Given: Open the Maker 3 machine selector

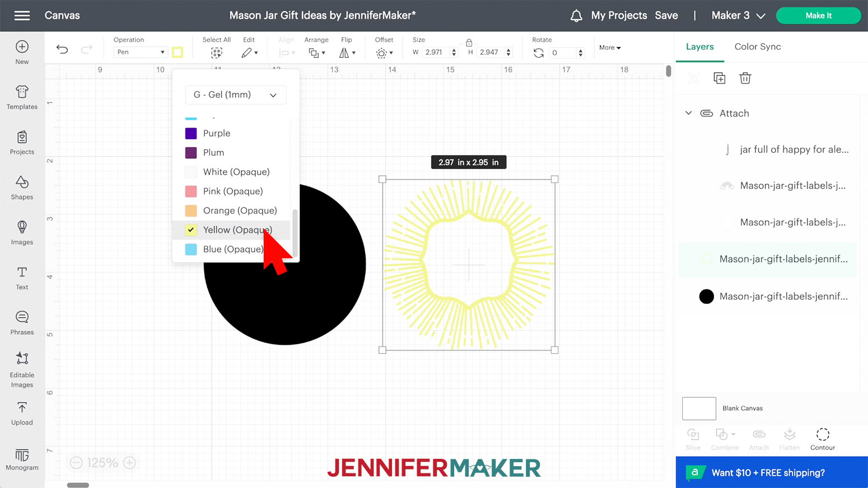Looking at the screenshot, I should 738,16.
